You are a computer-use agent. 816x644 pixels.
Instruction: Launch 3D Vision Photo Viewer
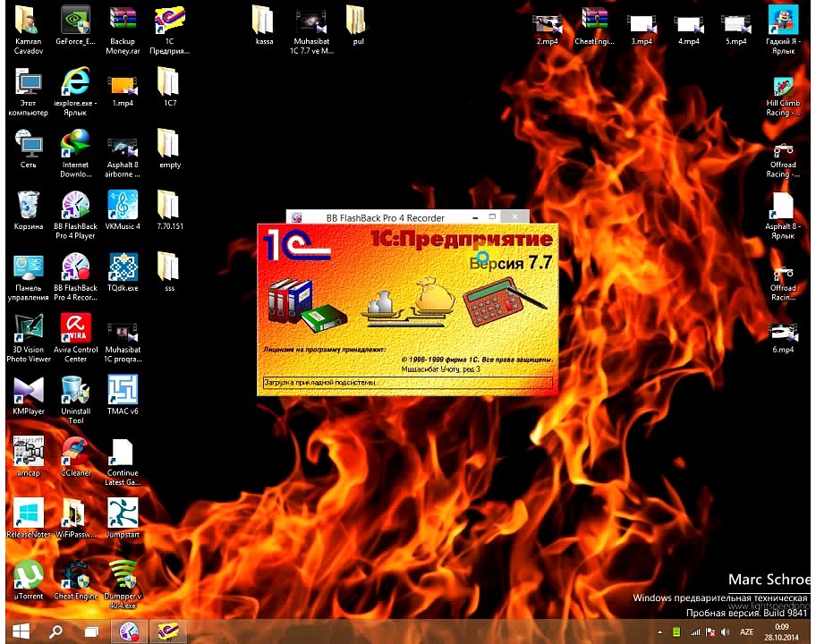point(28,338)
